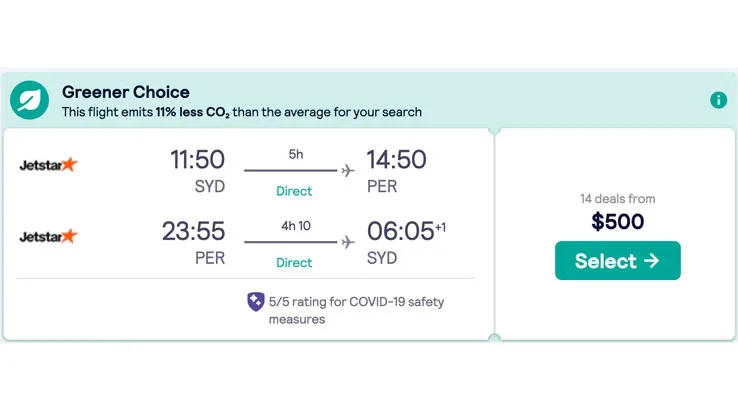
Task: Click the outbound Jetstar airline logo
Action: coord(48,165)
